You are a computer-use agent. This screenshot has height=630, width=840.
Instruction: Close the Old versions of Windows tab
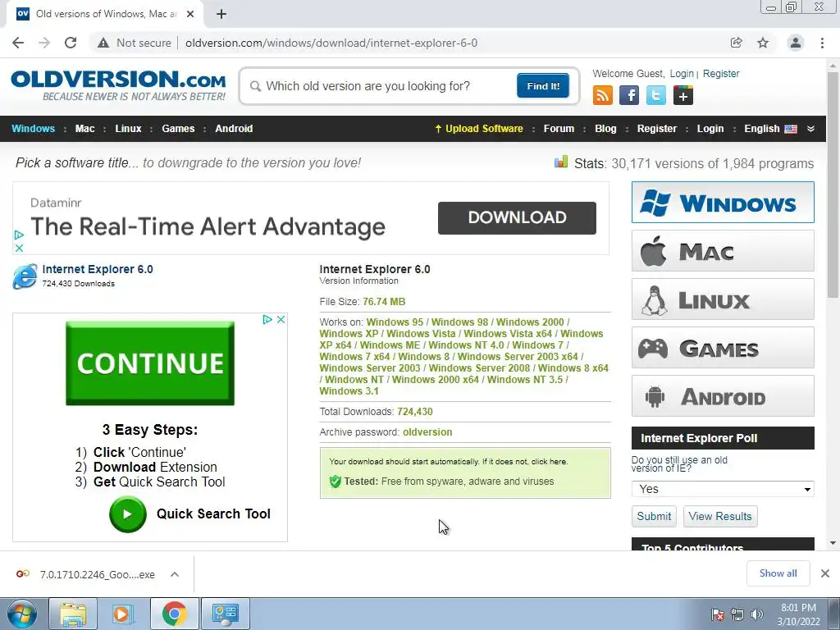tap(190, 14)
